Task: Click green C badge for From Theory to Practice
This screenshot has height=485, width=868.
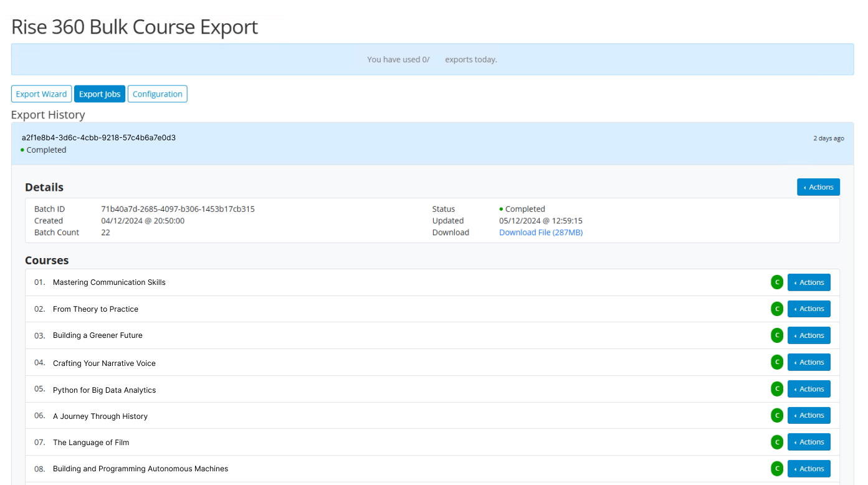Action: tap(777, 309)
